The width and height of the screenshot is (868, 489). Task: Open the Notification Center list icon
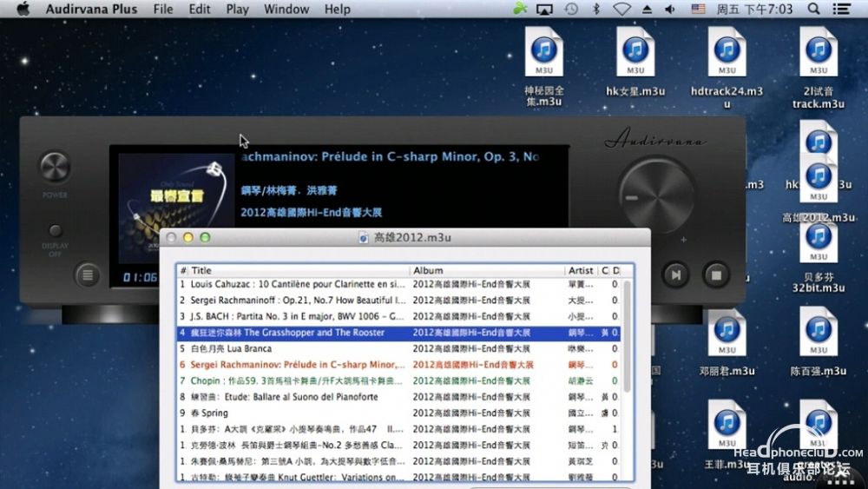point(842,9)
